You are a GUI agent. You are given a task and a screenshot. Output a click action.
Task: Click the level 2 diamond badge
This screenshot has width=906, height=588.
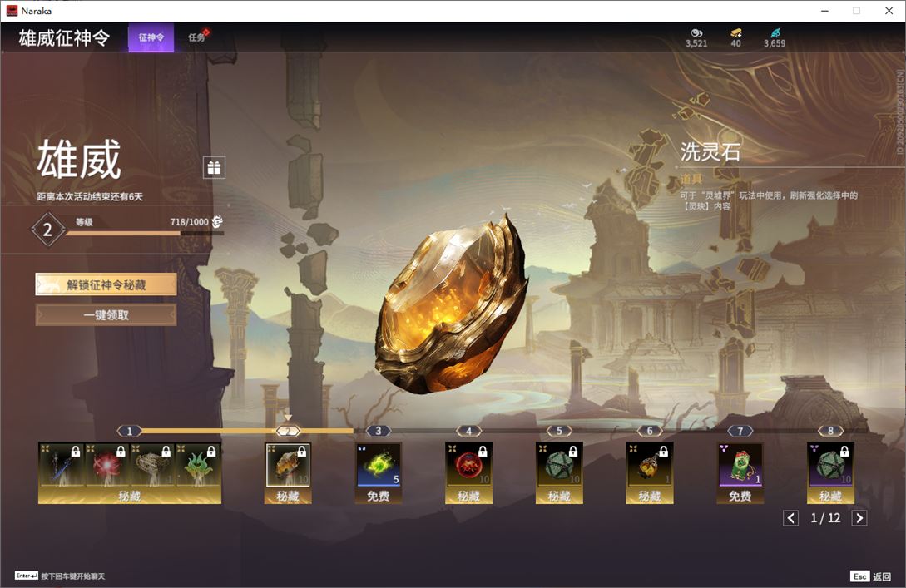point(47,230)
